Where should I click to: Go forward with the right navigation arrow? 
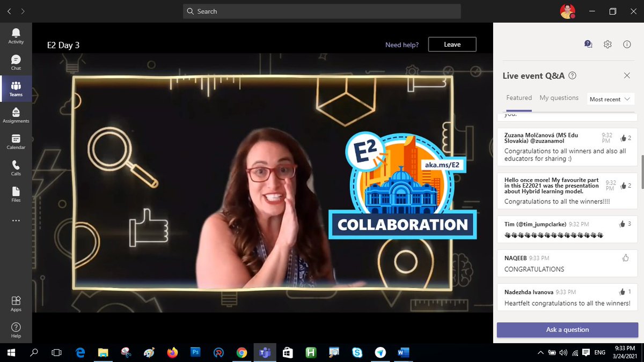coord(23,11)
